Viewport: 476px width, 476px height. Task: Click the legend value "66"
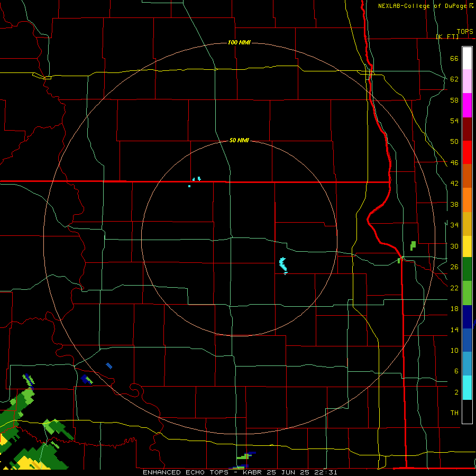pos(454,58)
